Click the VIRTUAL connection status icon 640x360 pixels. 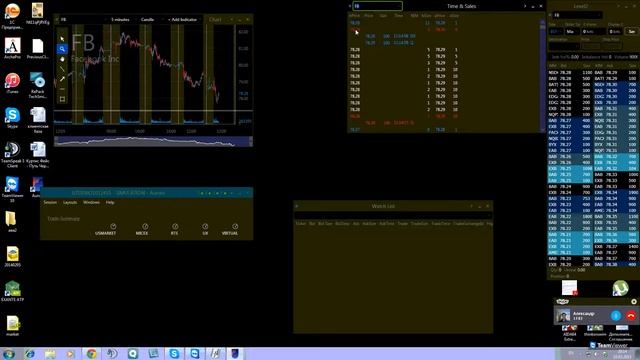pyautogui.click(x=235, y=226)
